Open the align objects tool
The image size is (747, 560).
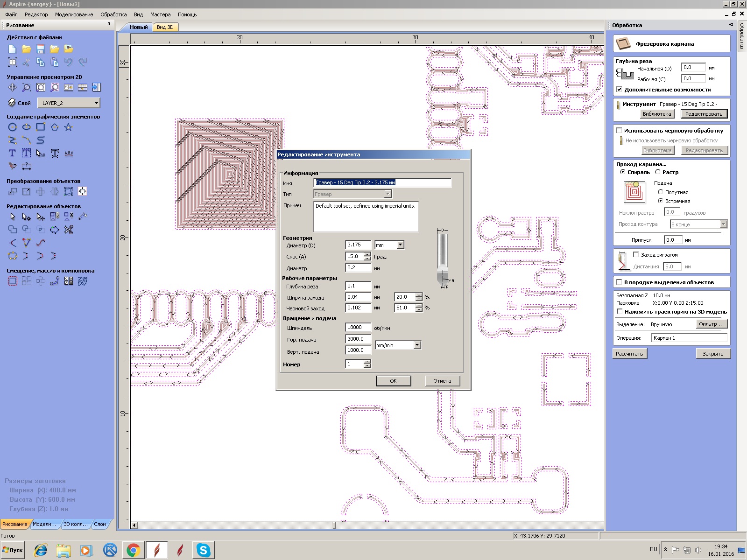coord(83,191)
